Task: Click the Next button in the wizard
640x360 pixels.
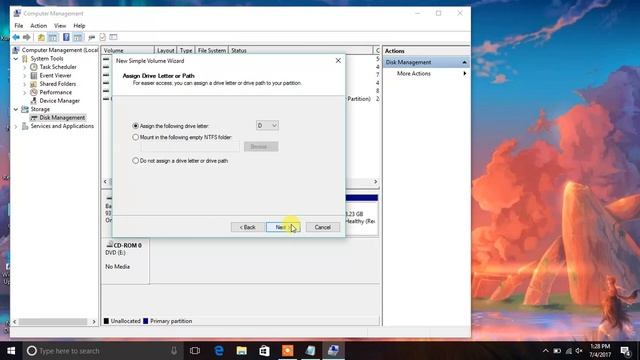Action: point(283,227)
